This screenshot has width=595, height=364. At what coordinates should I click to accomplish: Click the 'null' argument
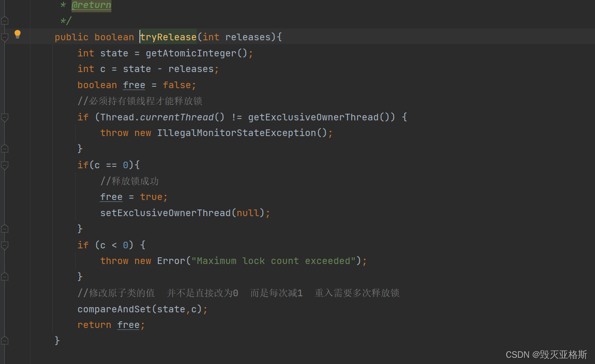click(x=248, y=213)
